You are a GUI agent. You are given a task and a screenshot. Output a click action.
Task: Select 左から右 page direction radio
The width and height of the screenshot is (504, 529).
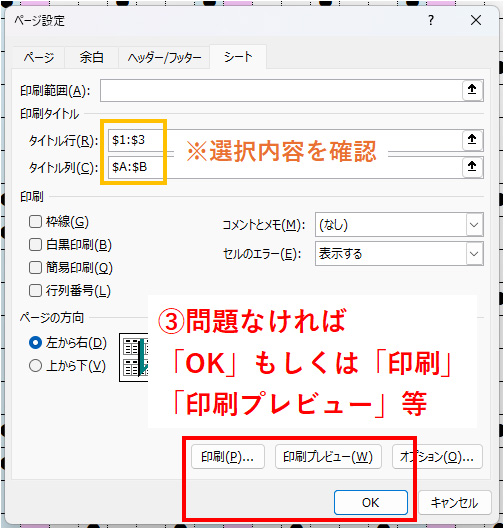pos(35,343)
